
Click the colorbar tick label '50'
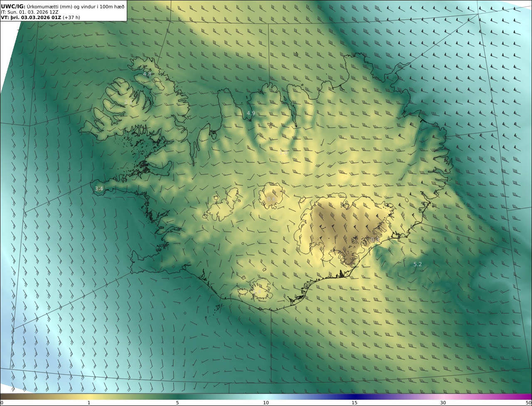(529, 403)
